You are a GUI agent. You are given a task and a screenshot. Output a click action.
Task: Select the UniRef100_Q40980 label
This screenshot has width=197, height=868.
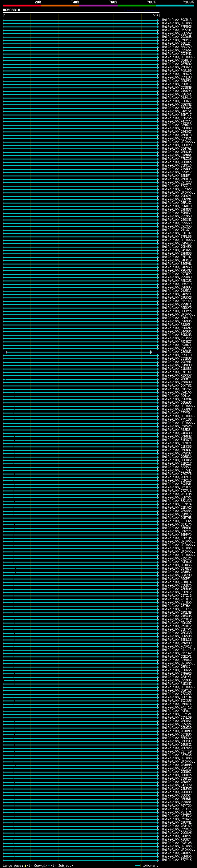click(176, 331)
